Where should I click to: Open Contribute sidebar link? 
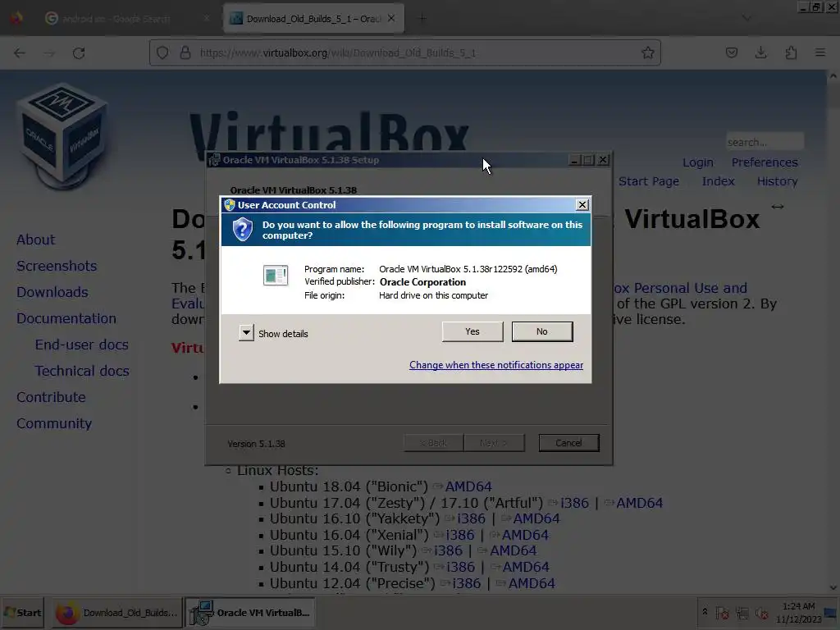pos(51,397)
